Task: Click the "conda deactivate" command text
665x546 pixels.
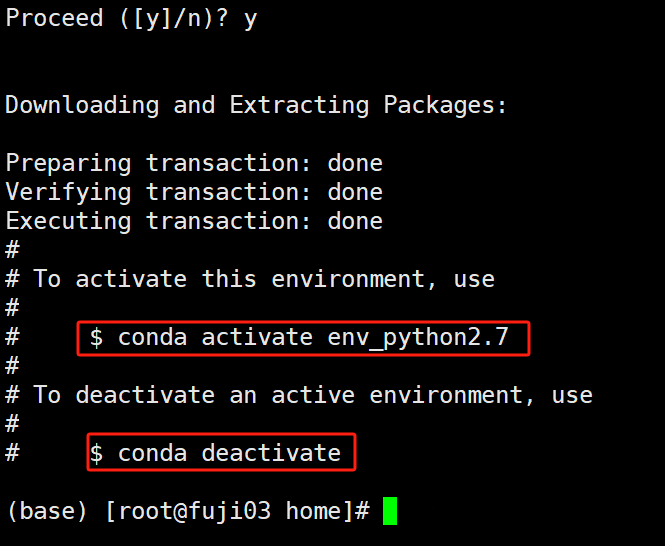Action: tap(229, 453)
